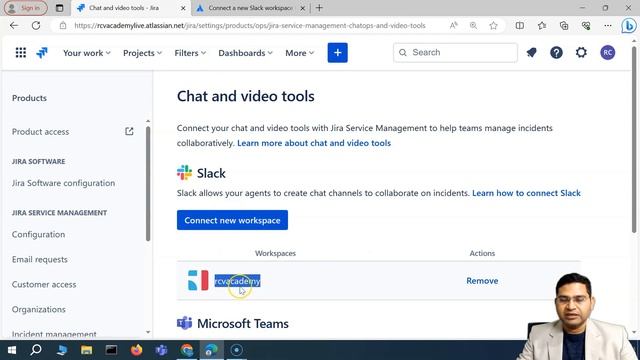640x360 pixels.
Task: Click the rcvacademy workspace name
Action: tap(237, 281)
